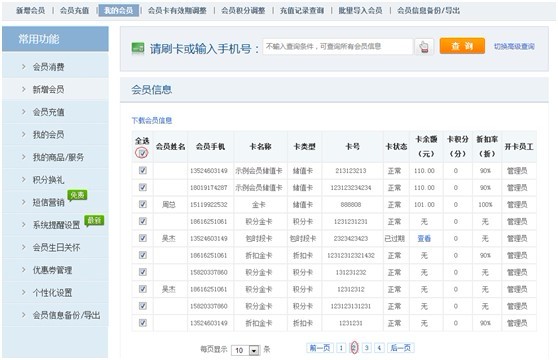The height and width of the screenshot is (360, 558).
Task: Click the green 最新 badge on 系统提醒设置
Action: click(x=94, y=221)
